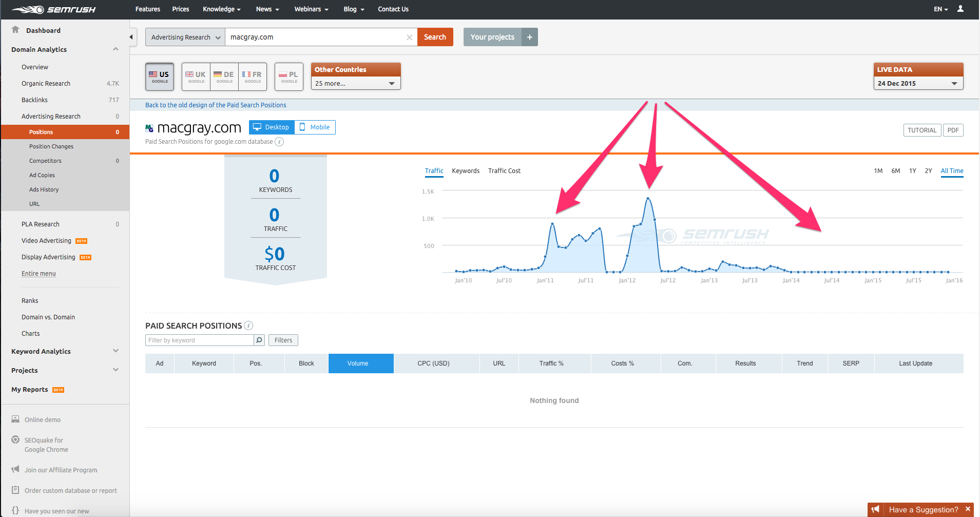Switch to Mobile results
This screenshot has width=980, height=517.
[x=315, y=127]
